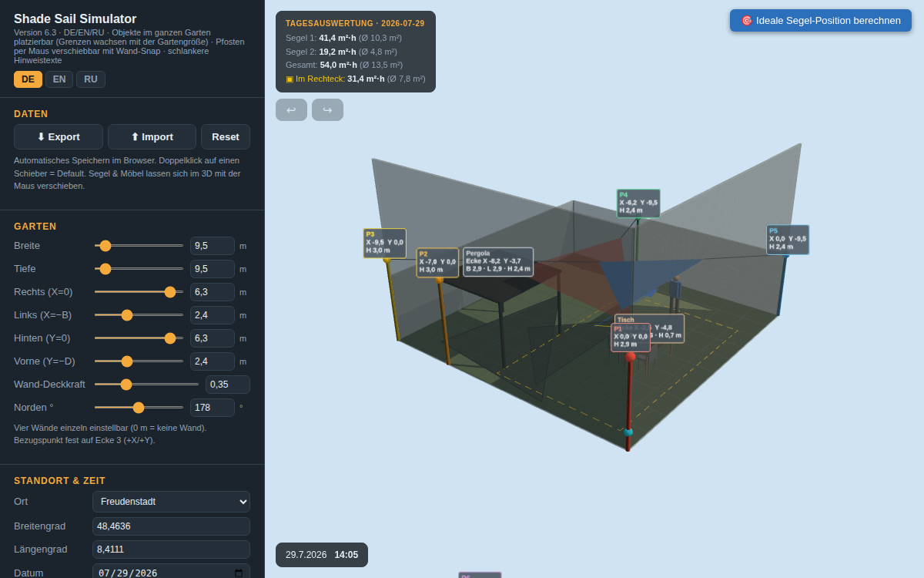
Task: Click the Segel 1 result line
Action: pos(343,38)
